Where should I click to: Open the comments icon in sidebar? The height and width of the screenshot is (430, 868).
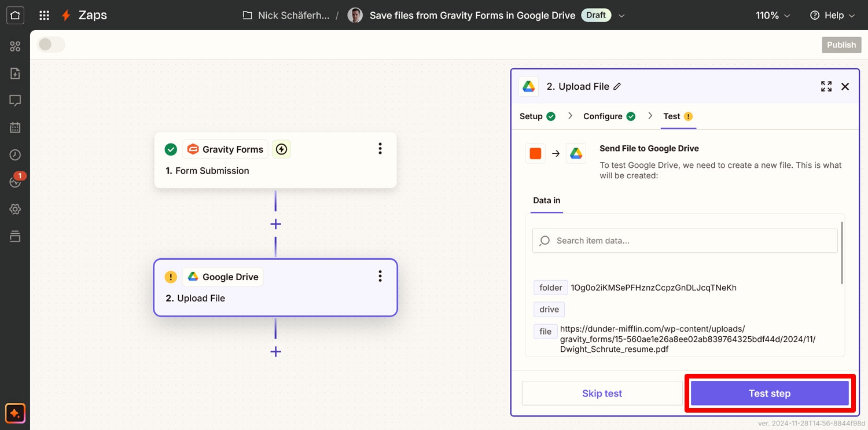pyautogui.click(x=15, y=101)
